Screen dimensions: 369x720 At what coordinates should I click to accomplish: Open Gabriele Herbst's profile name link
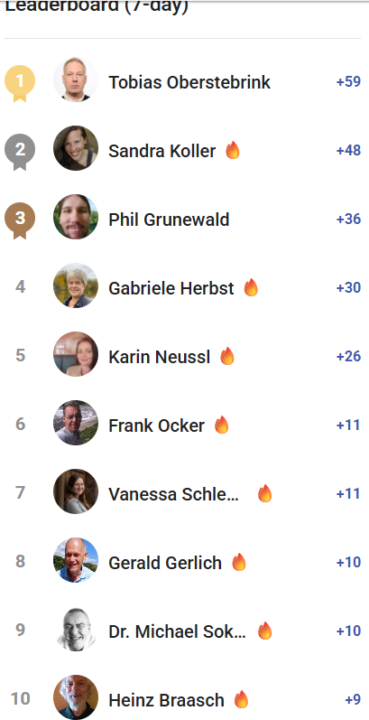click(x=171, y=288)
